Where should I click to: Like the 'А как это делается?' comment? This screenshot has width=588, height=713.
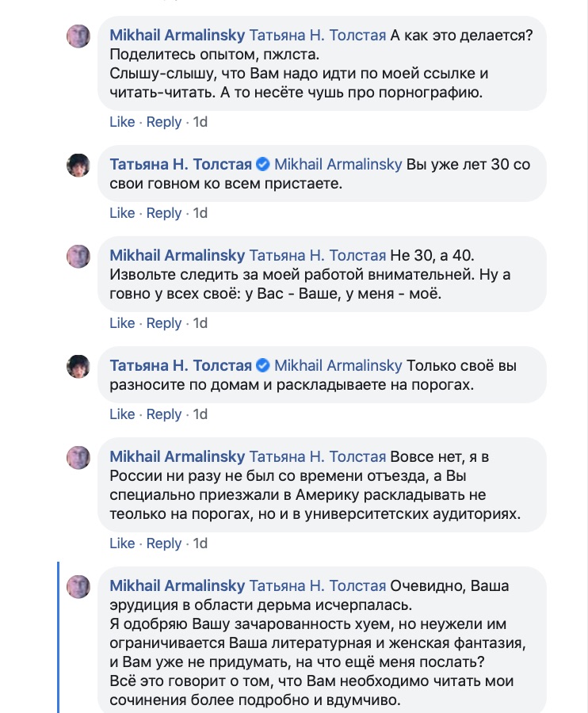click(122, 122)
